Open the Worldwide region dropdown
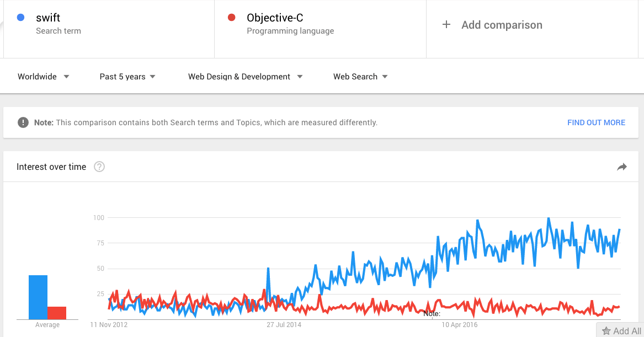This screenshot has height=337, width=644. click(43, 77)
